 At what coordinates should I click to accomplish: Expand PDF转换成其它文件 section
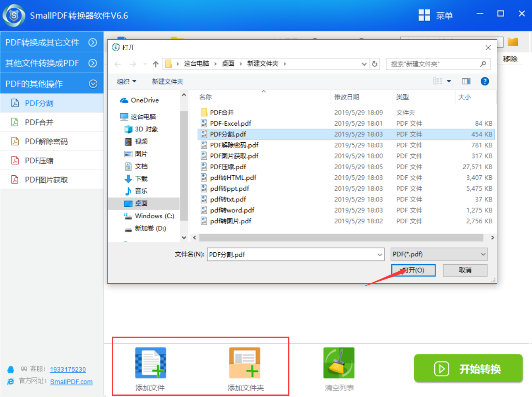pos(52,42)
